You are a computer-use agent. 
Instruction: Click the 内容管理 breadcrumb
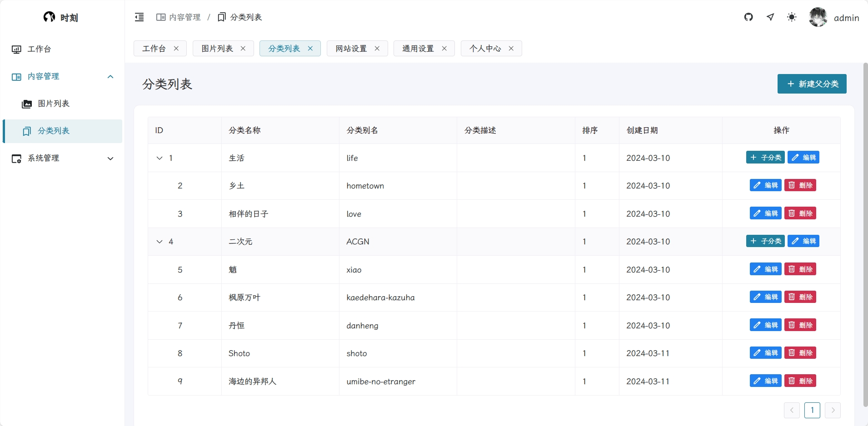pyautogui.click(x=179, y=17)
